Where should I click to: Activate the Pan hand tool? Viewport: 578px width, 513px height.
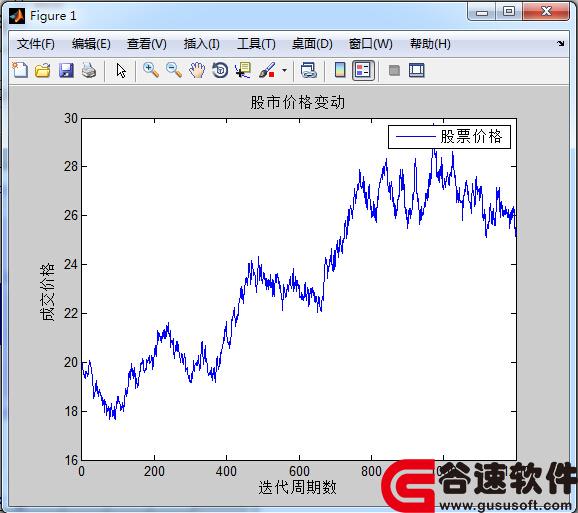(x=197, y=70)
